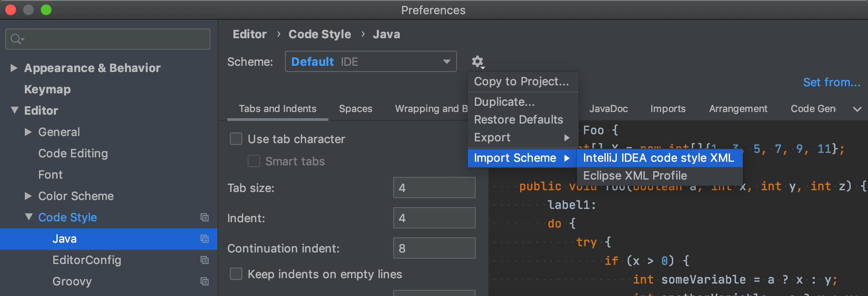Expand the Color Scheme node
The width and height of the screenshot is (868, 296).
tap(28, 196)
